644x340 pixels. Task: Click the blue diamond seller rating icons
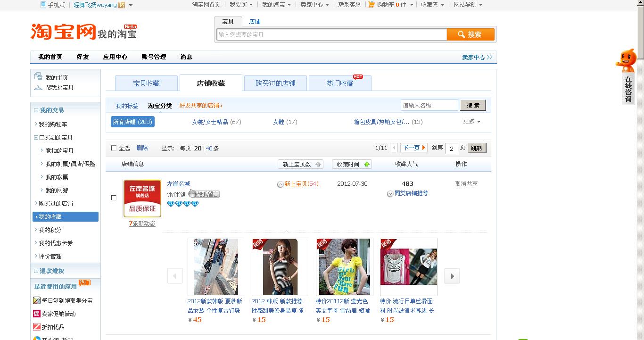183,204
